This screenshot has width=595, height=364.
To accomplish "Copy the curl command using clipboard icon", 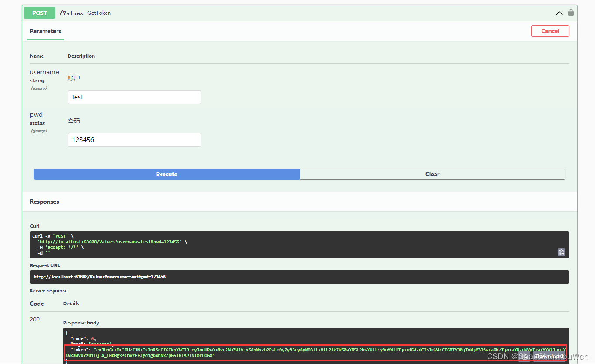I will pyautogui.click(x=561, y=252).
